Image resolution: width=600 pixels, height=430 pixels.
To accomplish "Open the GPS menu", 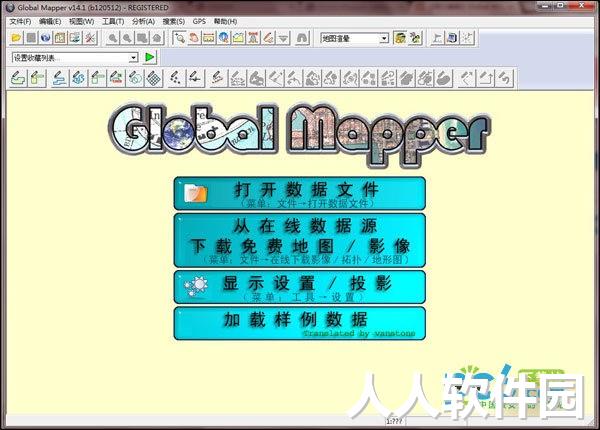I will [x=199, y=21].
